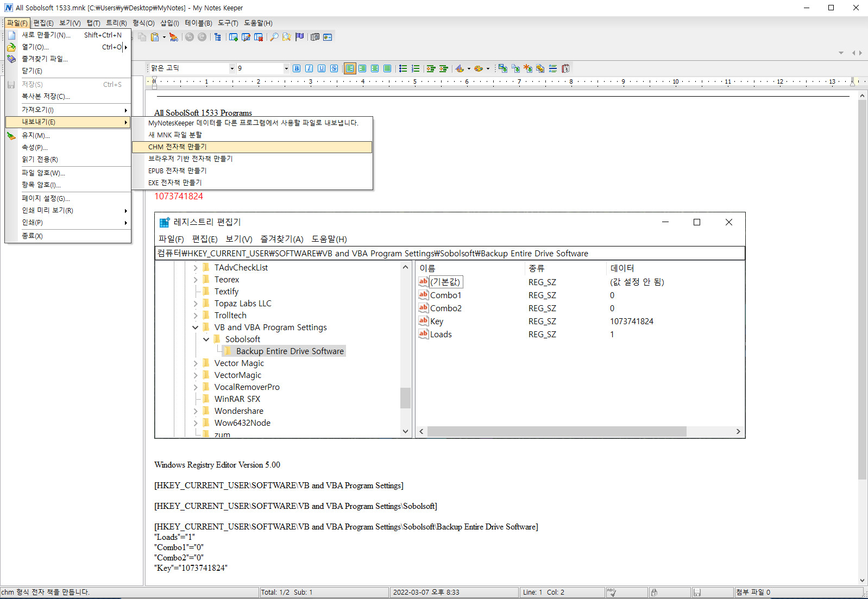The image size is (868, 599).
Task: Click the camera screen capture icon
Action: (315, 37)
